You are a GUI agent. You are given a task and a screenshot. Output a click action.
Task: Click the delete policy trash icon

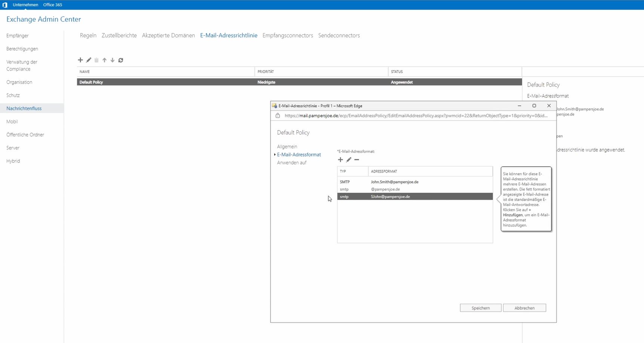(96, 60)
